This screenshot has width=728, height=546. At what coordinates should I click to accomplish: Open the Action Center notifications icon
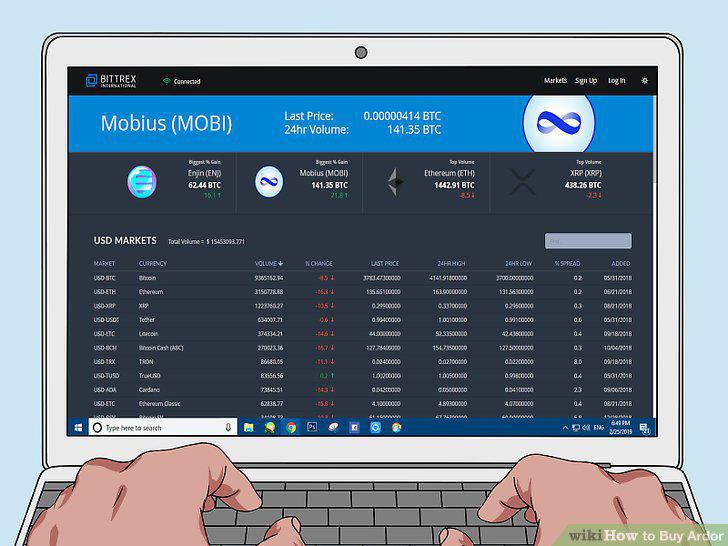point(644,428)
